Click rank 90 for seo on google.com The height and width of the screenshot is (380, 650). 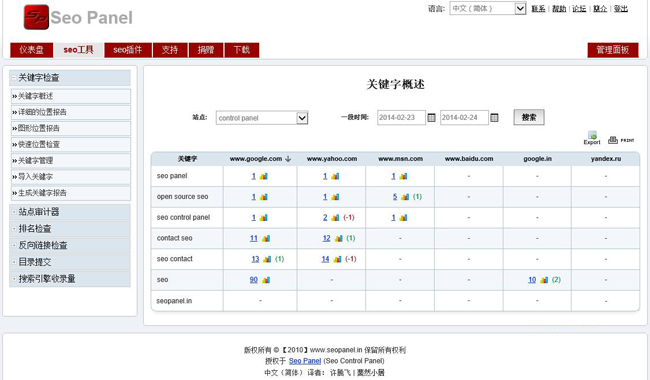point(254,280)
